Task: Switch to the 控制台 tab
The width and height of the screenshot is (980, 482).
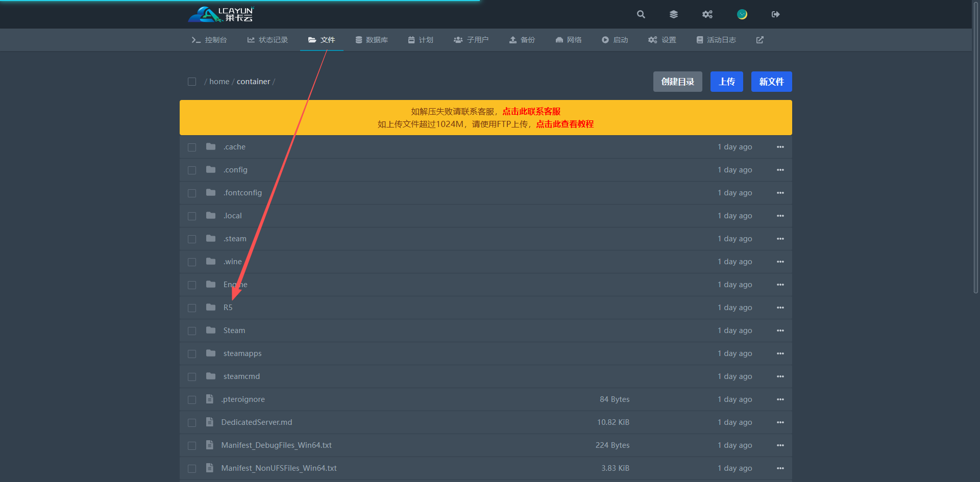Action: (209, 40)
